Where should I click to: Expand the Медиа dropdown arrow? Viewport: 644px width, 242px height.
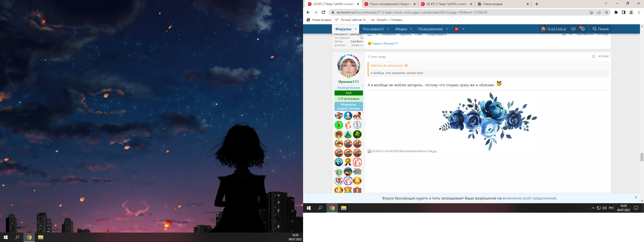(x=411, y=29)
